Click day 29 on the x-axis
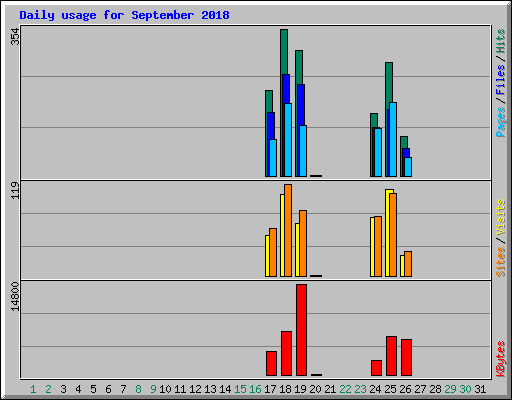 450,389
